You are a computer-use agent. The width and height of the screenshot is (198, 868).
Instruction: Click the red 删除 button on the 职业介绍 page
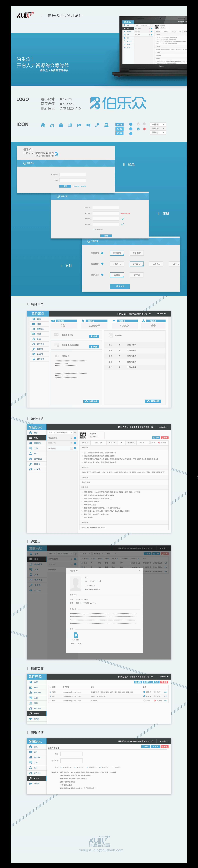click(x=164, y=438)
